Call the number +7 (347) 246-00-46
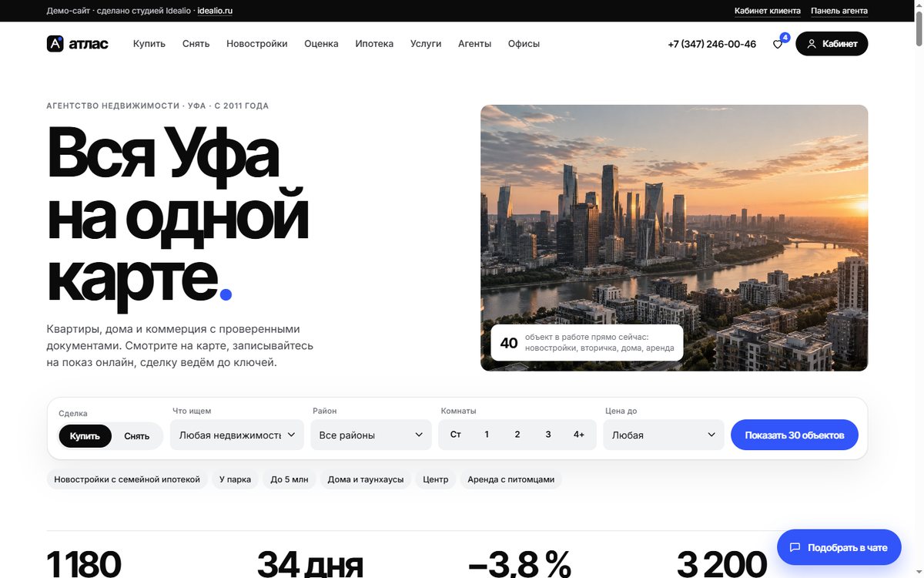924x578 pixels. (x=712, y=44)
